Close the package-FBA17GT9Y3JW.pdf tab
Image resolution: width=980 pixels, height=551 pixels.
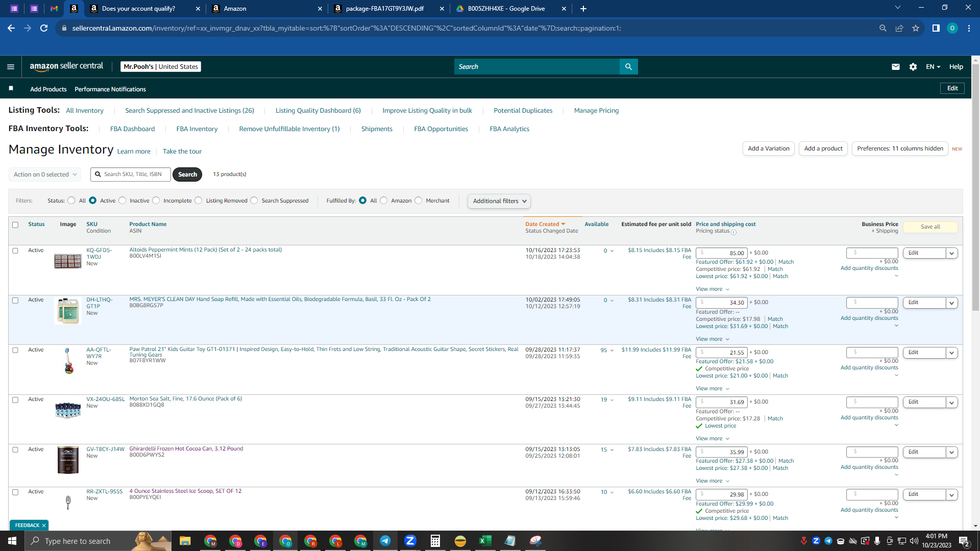(x=442, y=9)
